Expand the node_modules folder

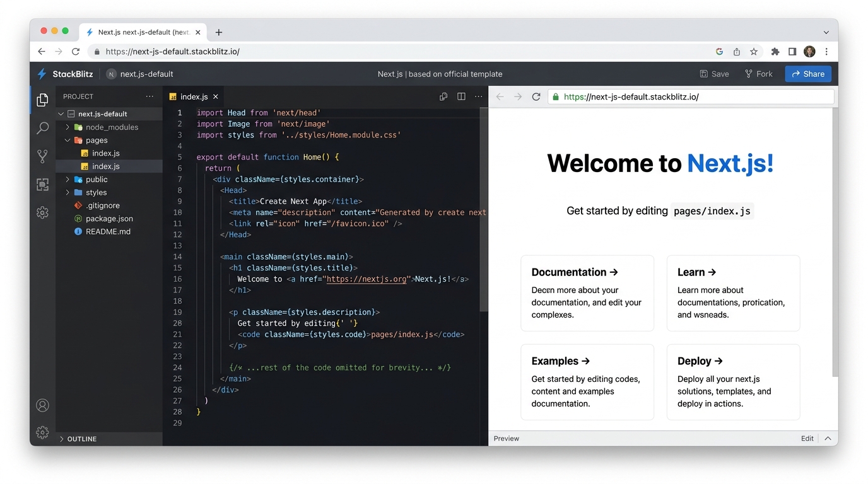(x=68, y=127)
